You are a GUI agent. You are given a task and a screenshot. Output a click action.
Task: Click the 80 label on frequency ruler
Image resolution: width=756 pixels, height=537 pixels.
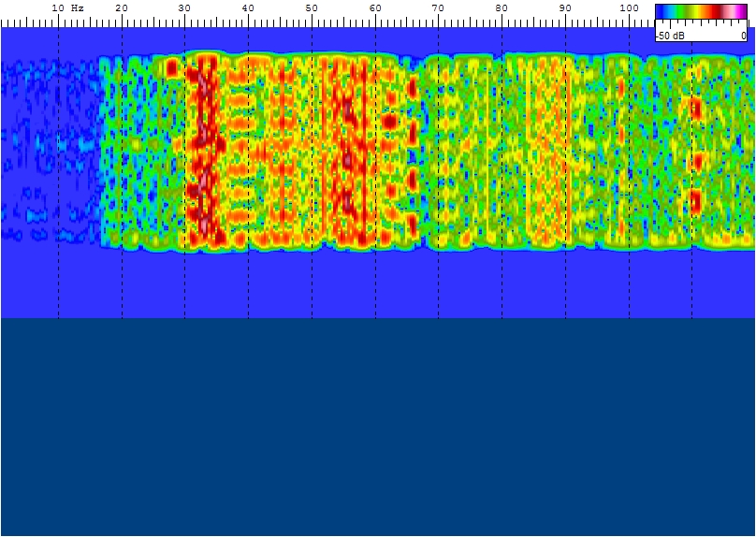click(502, 8)
